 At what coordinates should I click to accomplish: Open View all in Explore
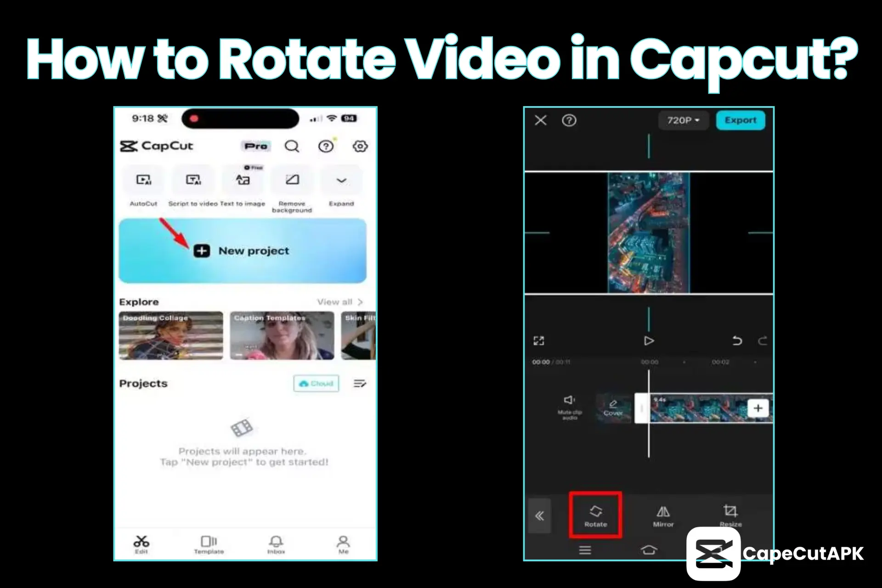[339, 302]
